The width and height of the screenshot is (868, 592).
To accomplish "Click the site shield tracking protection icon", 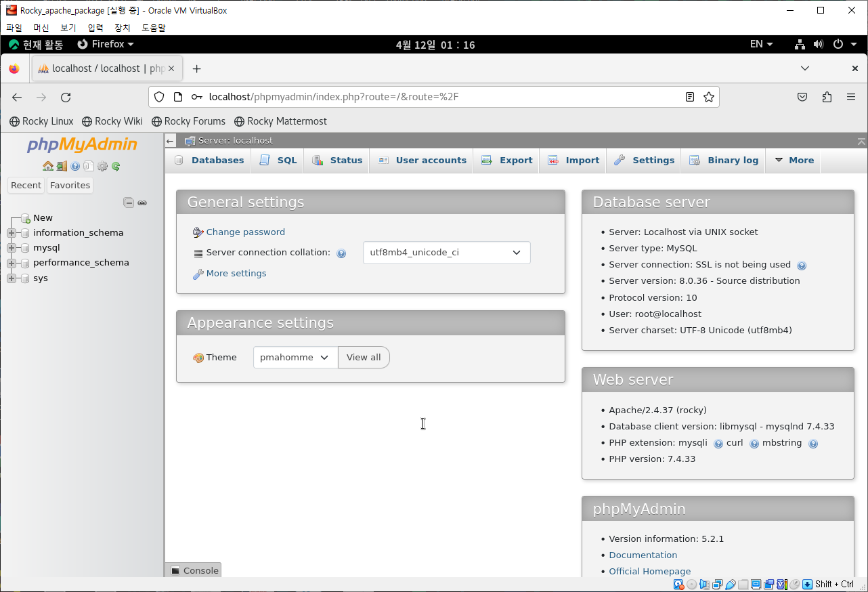I will point(159,97).
